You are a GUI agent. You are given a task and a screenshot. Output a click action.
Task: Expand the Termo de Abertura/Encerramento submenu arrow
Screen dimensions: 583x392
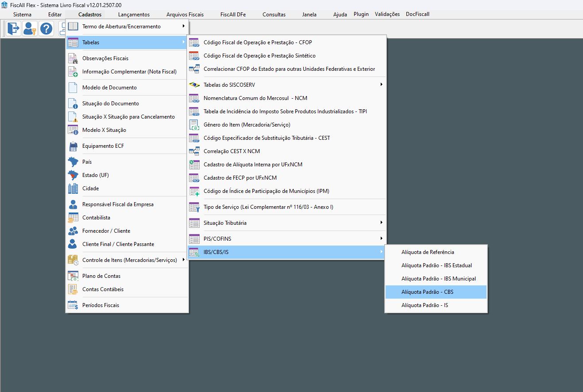183,26
